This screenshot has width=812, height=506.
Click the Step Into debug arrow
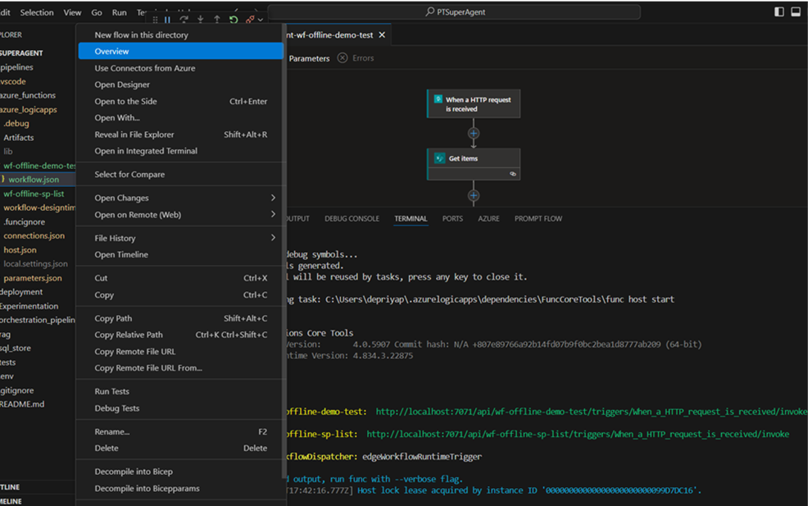click(201, 20)
